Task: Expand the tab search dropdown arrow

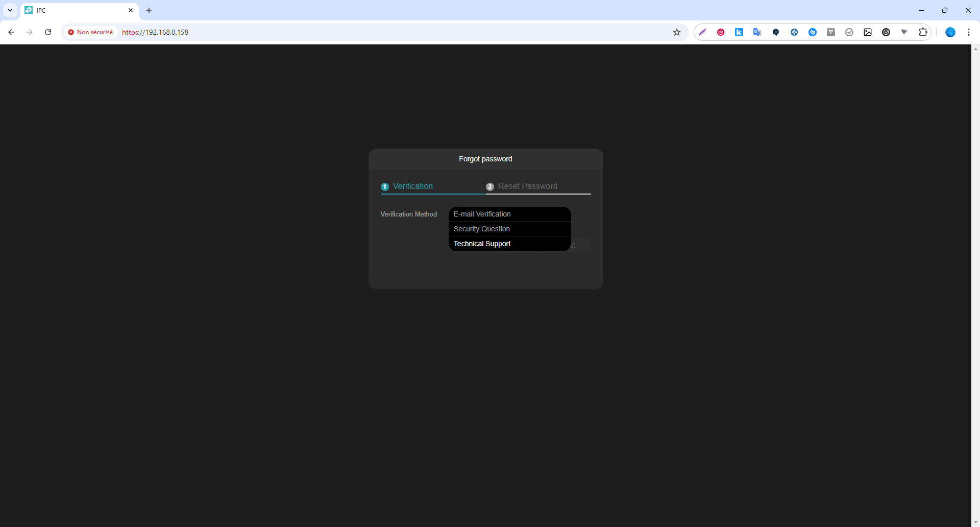Action: pos(10,10)
